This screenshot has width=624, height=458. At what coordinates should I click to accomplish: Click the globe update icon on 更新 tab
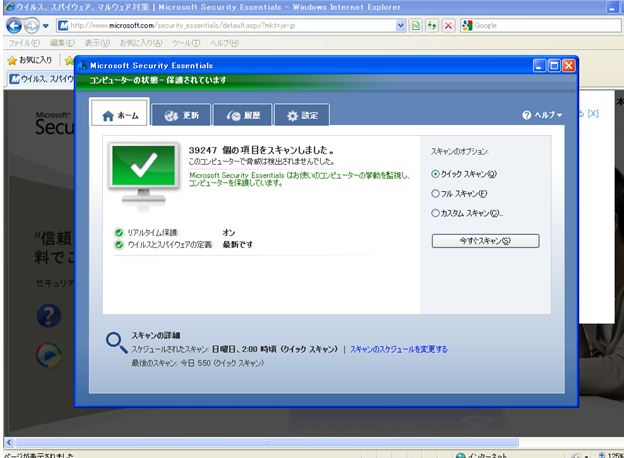(171, 116)
